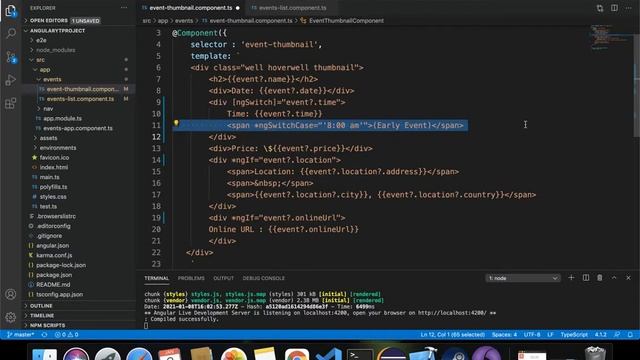Open Xcode from the dock
Screen dimensions: 640x360
point(423,354)
